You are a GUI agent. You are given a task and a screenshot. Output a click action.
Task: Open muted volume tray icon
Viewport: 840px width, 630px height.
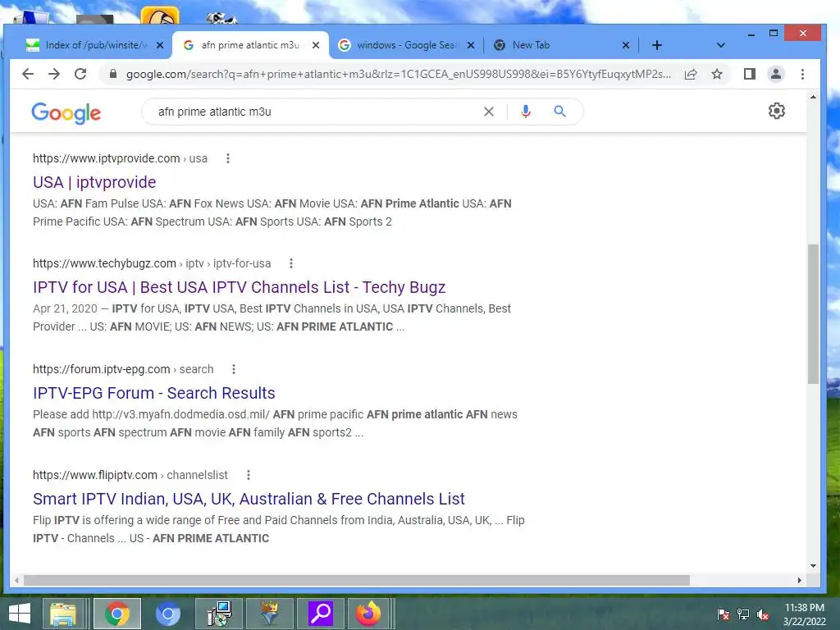(763, 614)
